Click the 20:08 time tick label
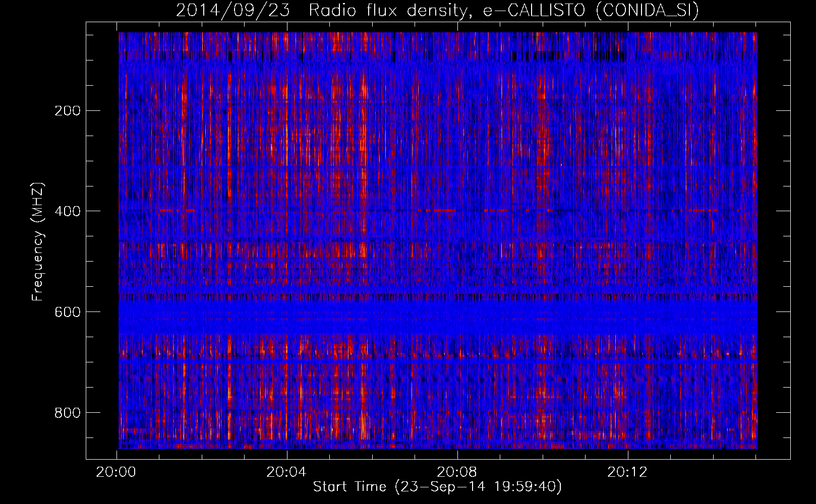Image resolution: width=816 pixels, height=504 pixels. [x=457, y=472]
